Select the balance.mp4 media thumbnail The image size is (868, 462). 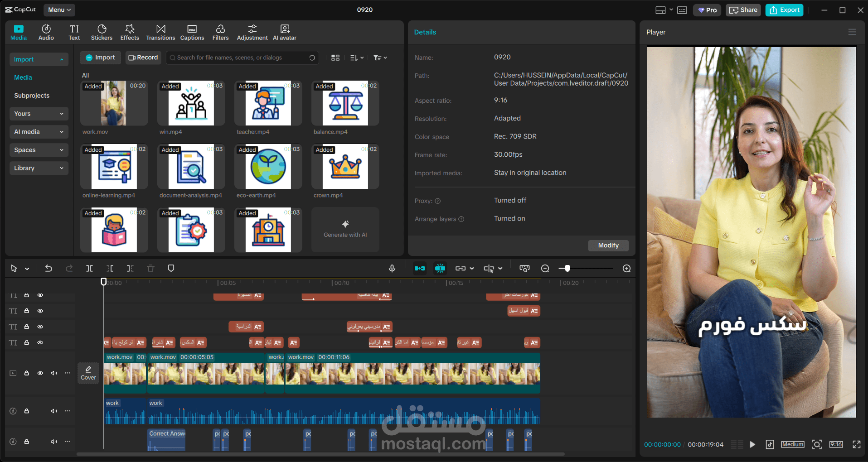point(345,103)
